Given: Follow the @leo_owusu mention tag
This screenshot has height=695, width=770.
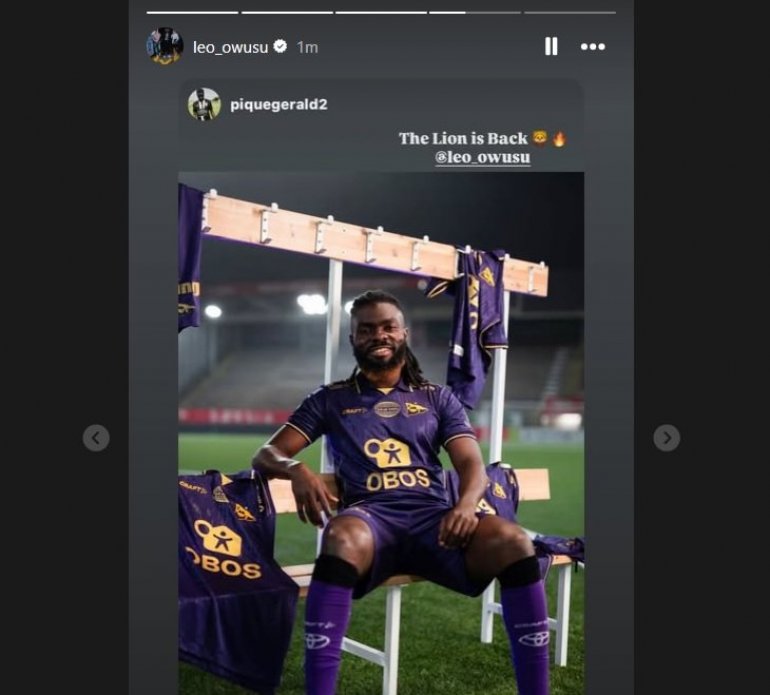Looking at the screenshot, I should click(482, 158).
